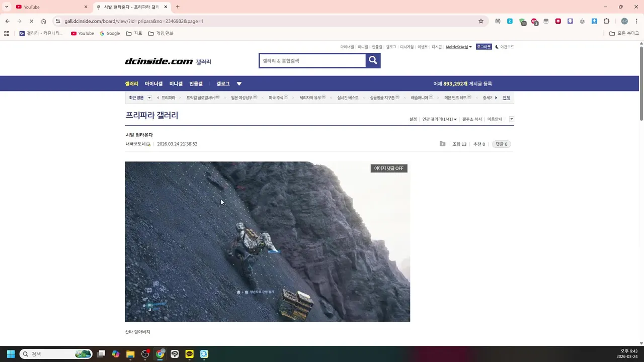Open Task View in the taskbar

[x=101, y=354]
